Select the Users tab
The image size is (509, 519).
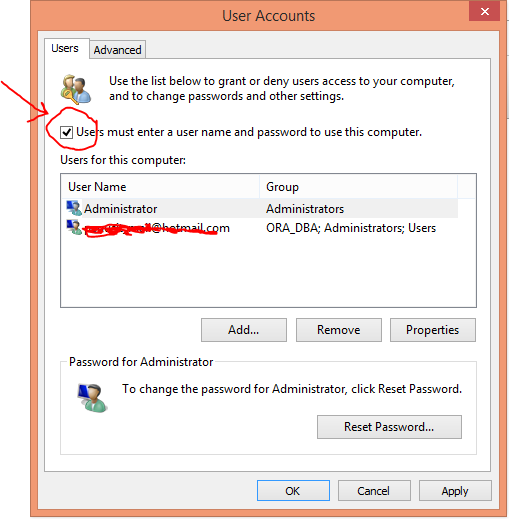click(x=65, y=48)
